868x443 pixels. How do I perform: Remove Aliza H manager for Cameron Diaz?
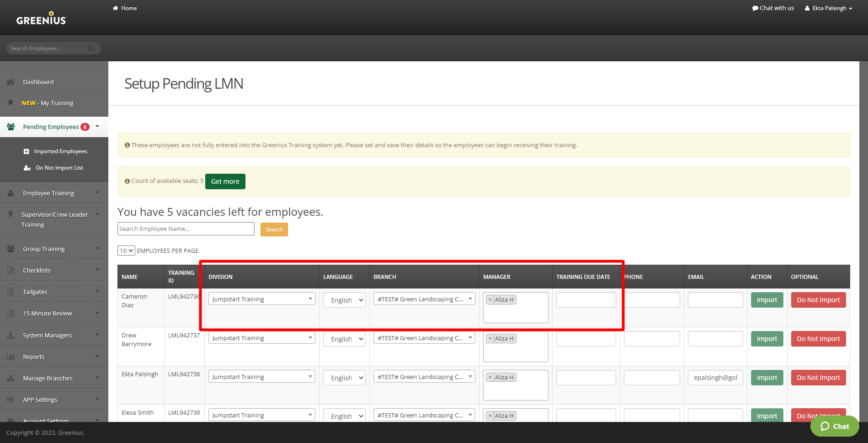click(x=490, y=300)
